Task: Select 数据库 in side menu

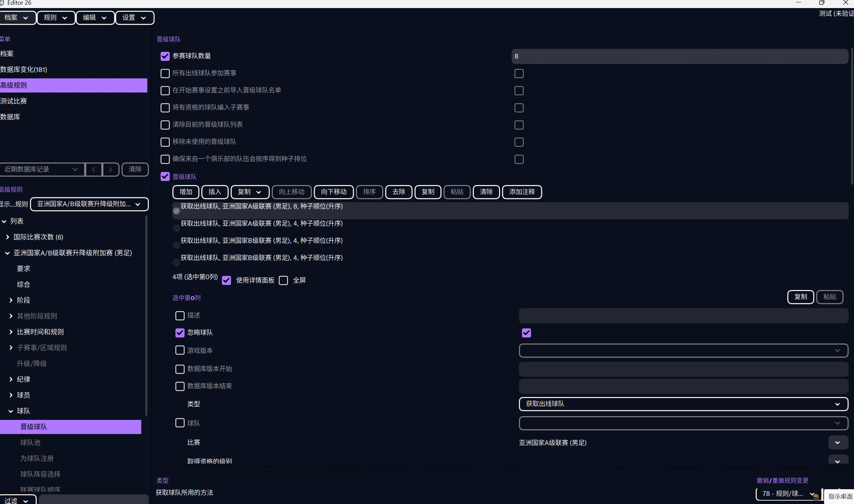Action: coord(73,117)
